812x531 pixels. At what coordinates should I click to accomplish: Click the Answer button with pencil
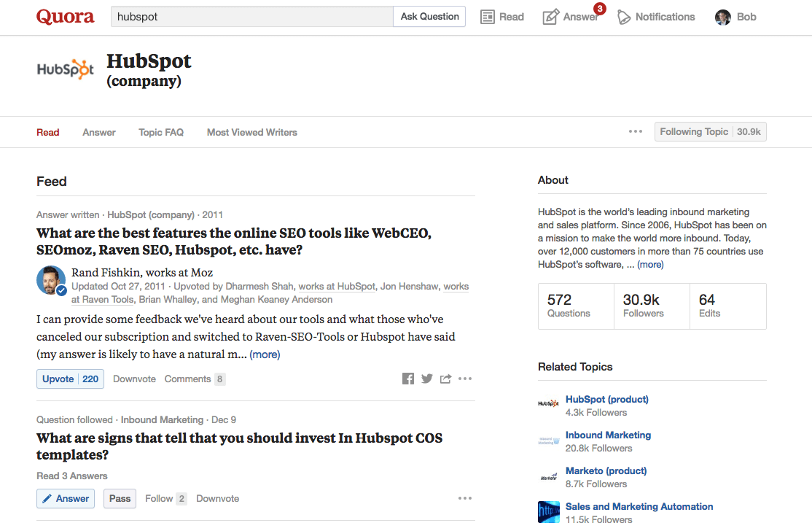[66, 498]
